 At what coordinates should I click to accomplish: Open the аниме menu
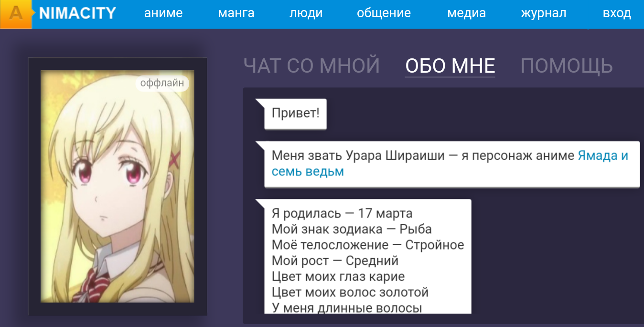click(163, 13)
